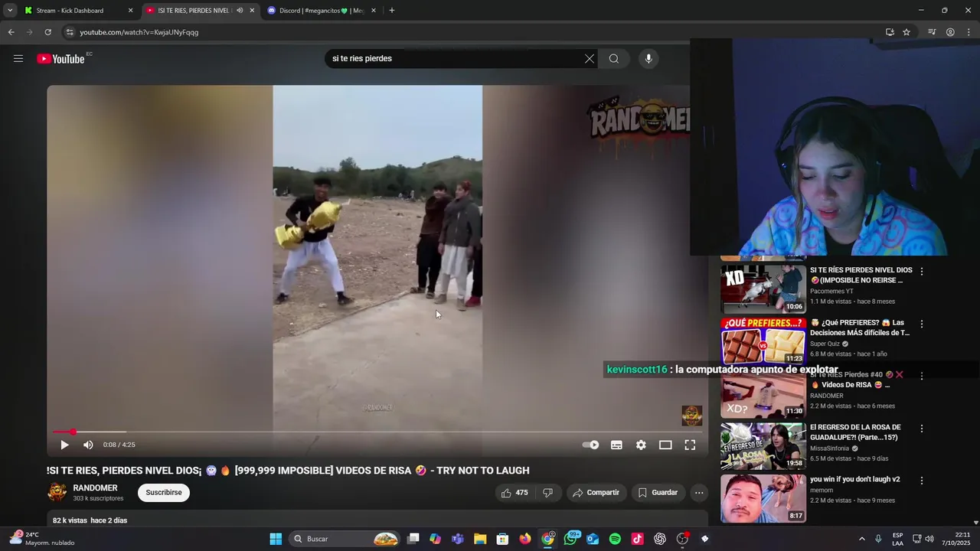The height and width of the screenshot is (551, 980).
Task: View site information icon in address bar
Action: 70,32
